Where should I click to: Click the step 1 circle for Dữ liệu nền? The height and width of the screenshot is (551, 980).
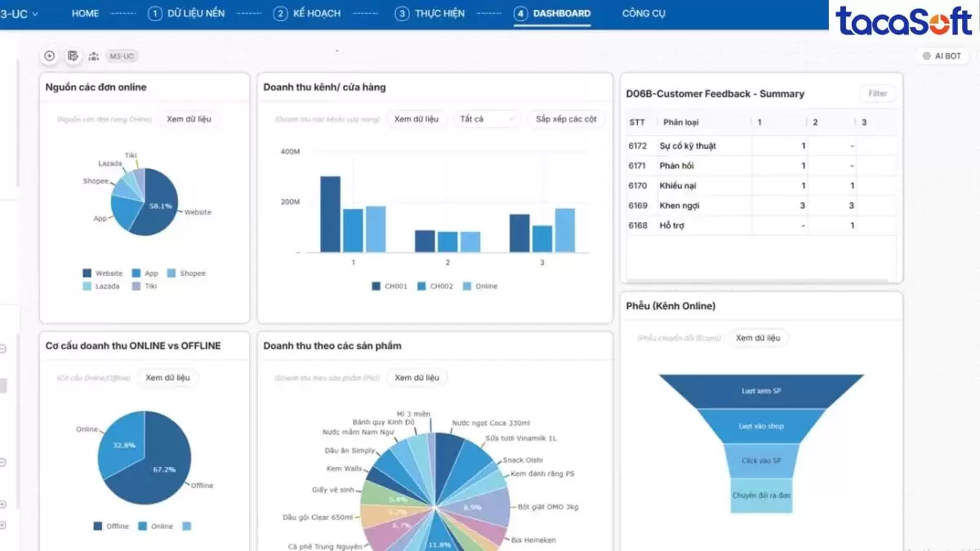[154, 14]
